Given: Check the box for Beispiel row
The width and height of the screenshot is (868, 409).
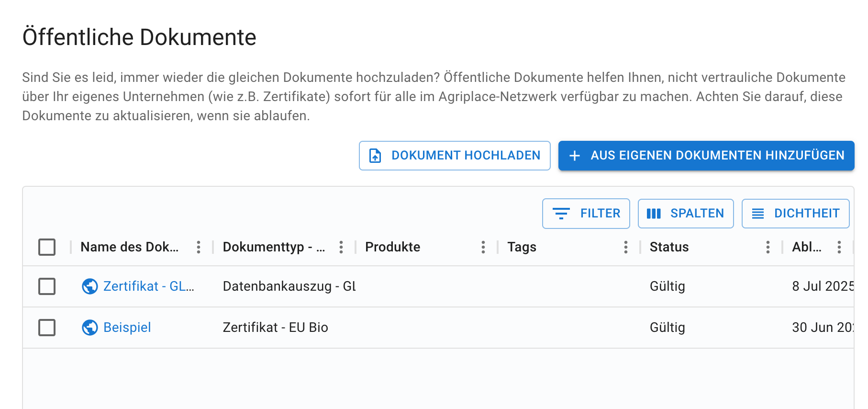Looking at the screenshot, I should 47,328.
